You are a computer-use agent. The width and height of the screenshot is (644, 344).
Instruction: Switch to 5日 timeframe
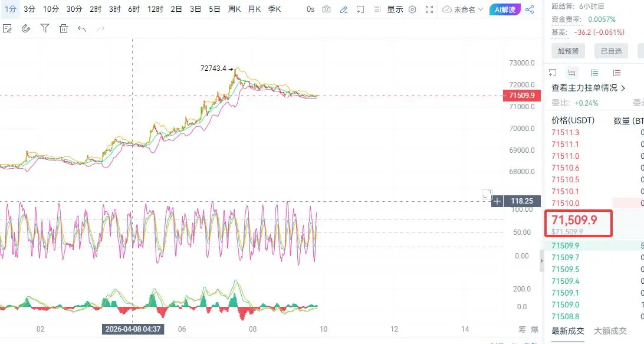tap(215, 9)
